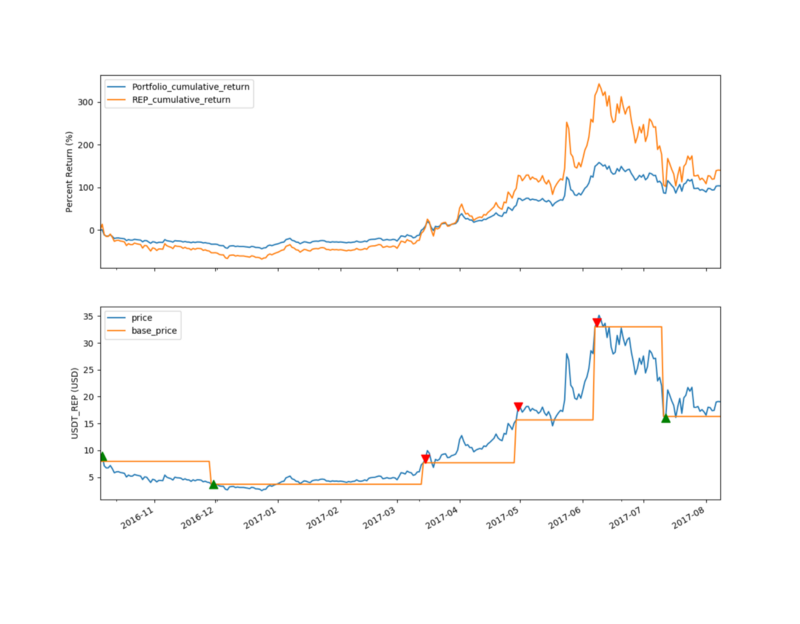Click the Percent Return (%) axis label
Screen dimensions: 800x624
pyautogui.click(x=70, y=171)
